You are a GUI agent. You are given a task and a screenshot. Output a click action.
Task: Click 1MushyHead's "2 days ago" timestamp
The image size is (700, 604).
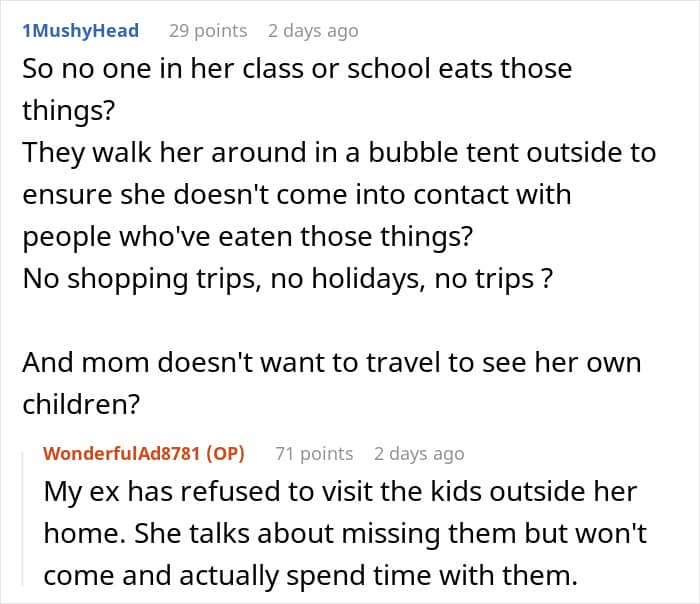pos(312,31)
